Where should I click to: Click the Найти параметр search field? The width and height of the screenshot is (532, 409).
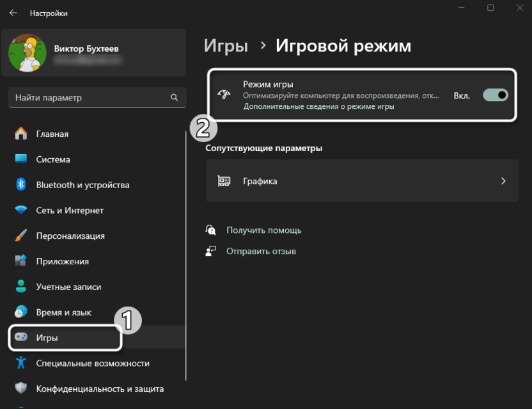90,98
